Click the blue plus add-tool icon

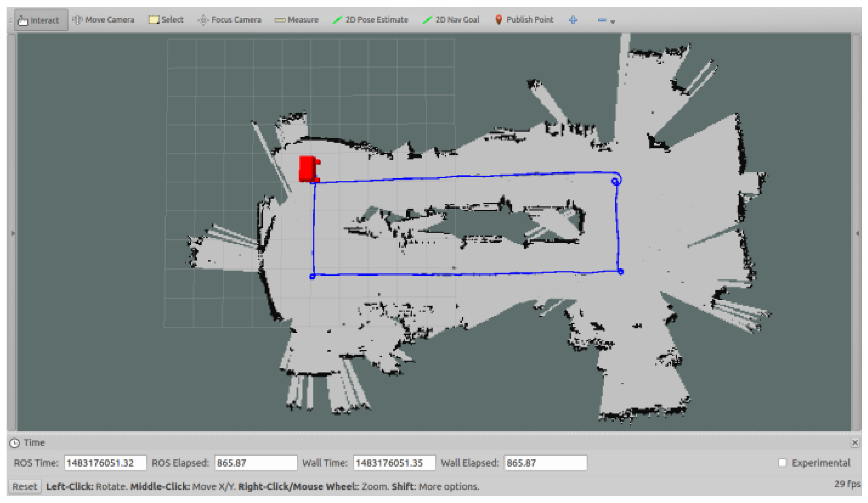coord(573,20)
